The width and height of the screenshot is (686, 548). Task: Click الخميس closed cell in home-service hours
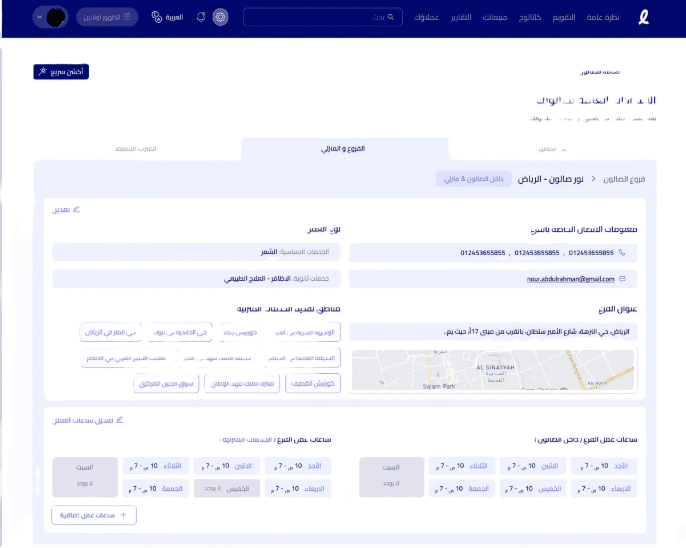(227, 489)
